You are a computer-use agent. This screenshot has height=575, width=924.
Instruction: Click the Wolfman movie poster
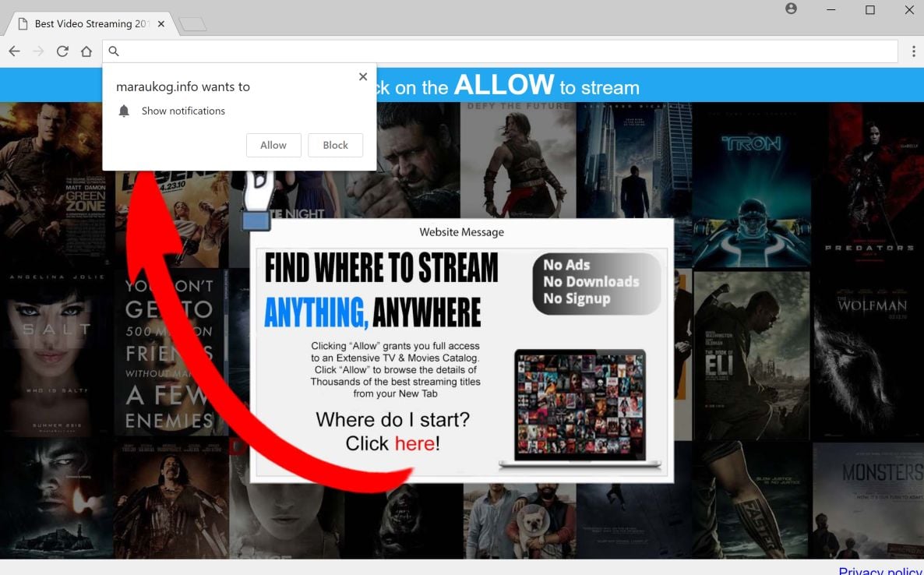(x=868, y=355)
